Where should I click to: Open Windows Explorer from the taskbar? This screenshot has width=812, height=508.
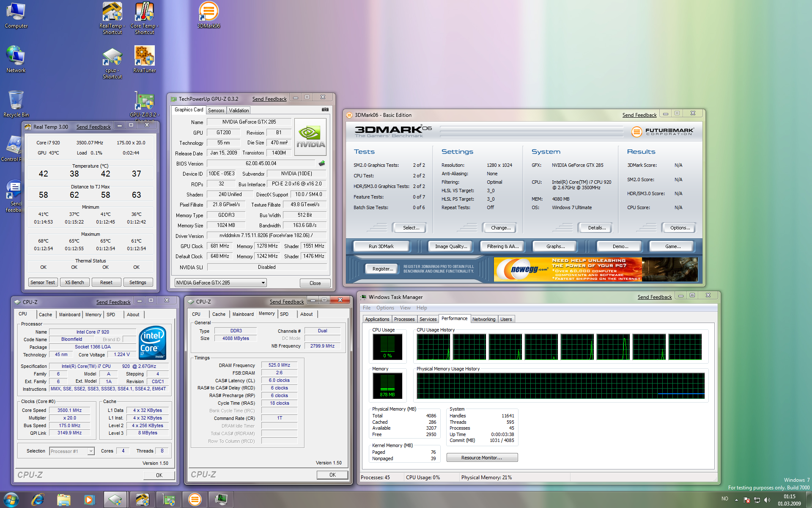pyautogui.click(x=63, y=500)
